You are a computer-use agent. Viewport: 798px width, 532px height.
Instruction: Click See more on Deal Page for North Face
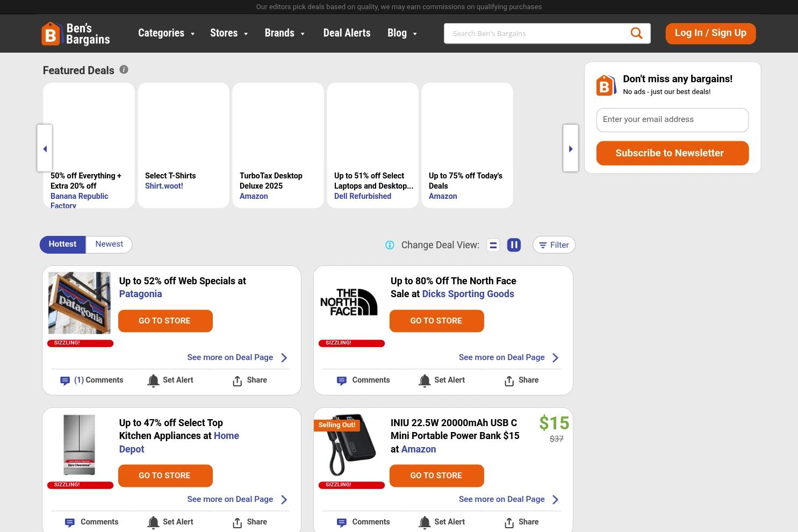(501, 357)
